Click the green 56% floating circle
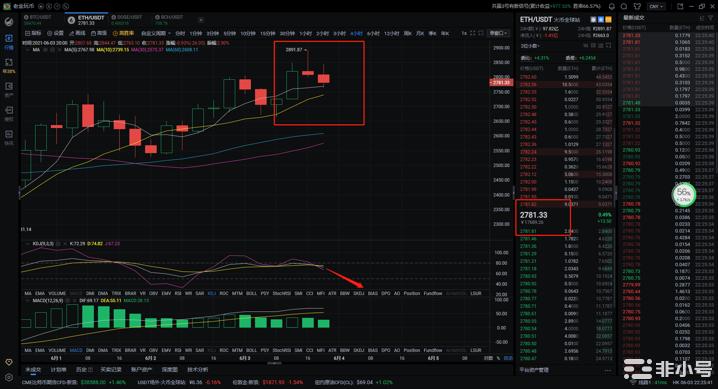This screenshot has height=389, width=718. [x=684, y=194]
